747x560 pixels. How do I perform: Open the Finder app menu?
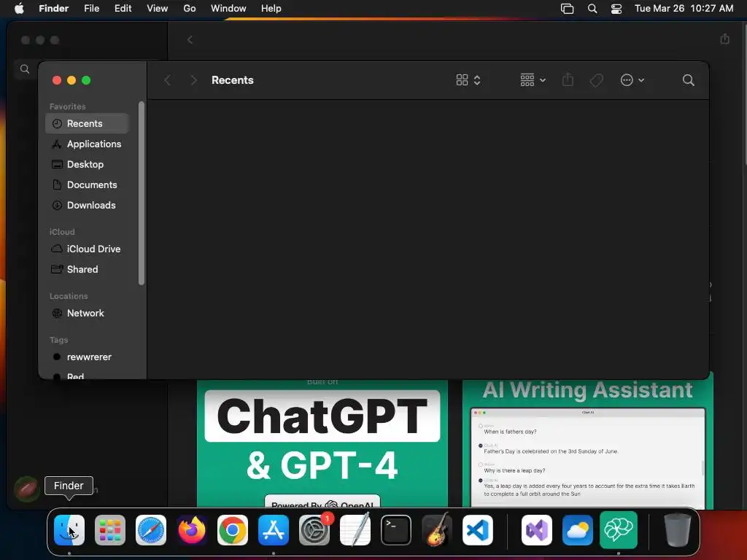tap(53, 9)
